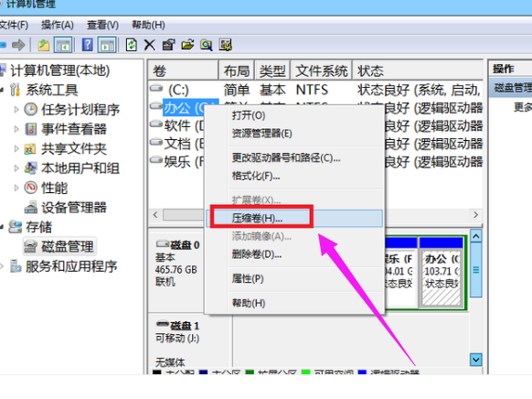
Task: Click the 任务计划程序 clock icon
Action: click(30, 109)
